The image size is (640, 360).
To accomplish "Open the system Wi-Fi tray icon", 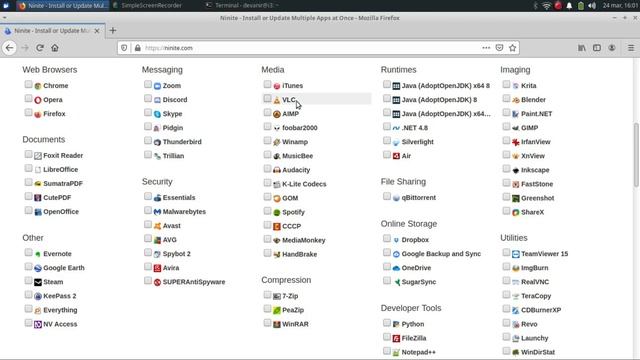I will point(547,6).
